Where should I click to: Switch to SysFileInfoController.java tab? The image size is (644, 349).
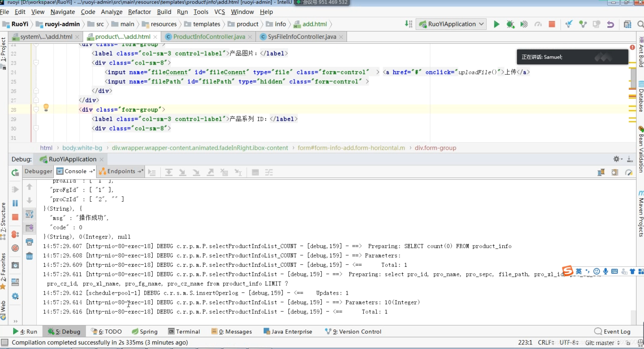pos(302,37)
